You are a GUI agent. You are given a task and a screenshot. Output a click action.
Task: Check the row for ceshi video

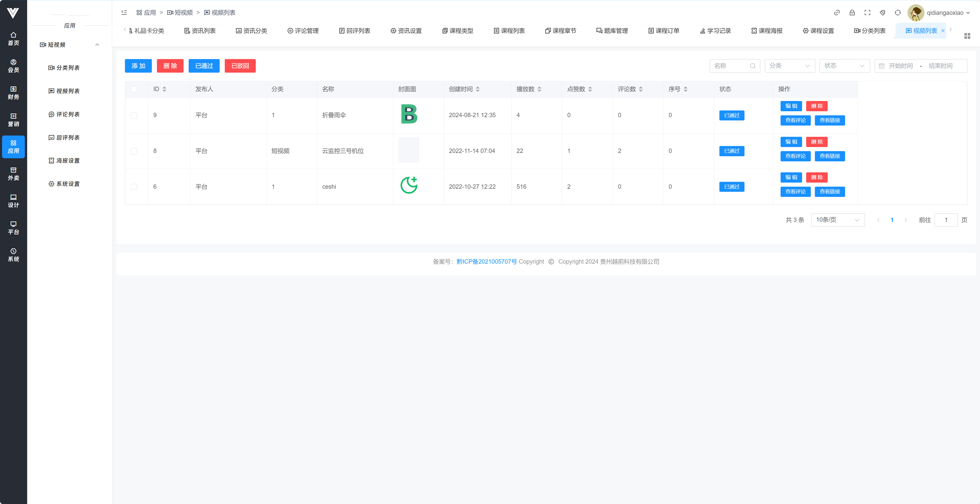click(134, 187)
